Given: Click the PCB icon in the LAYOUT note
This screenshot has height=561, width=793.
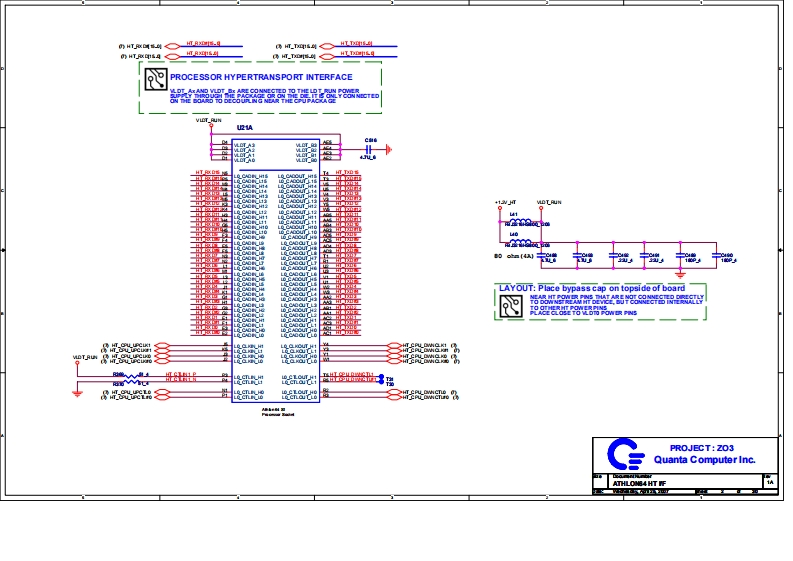Looking at the screenshot, I should click(513, 304).
